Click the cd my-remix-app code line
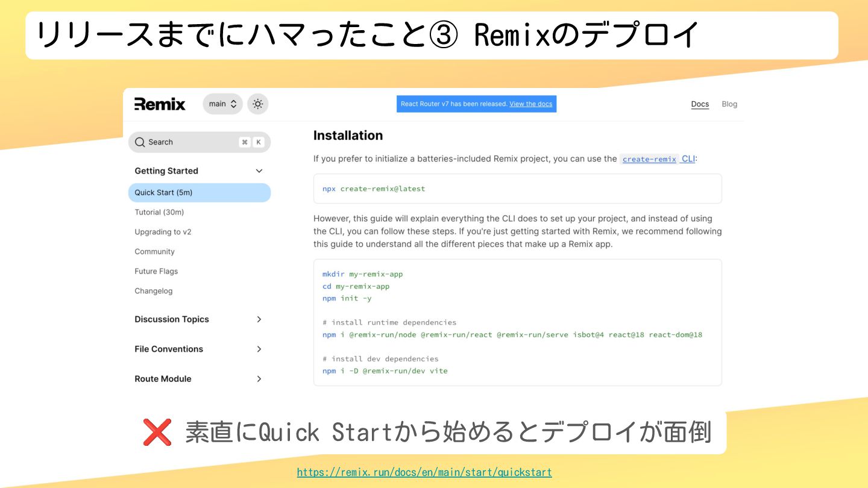Viewport: 868px width, 488px height. (x=356, y=286)
